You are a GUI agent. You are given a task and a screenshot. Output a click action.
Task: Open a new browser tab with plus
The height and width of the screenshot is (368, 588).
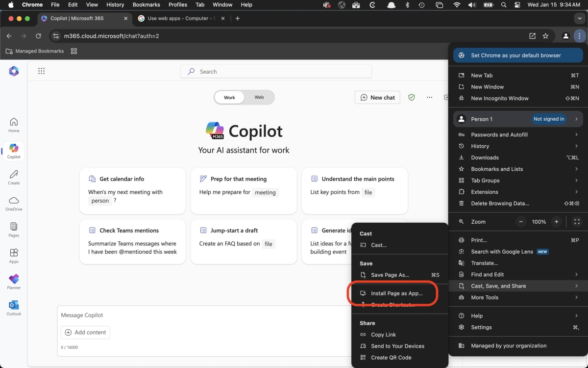point(238,19)
